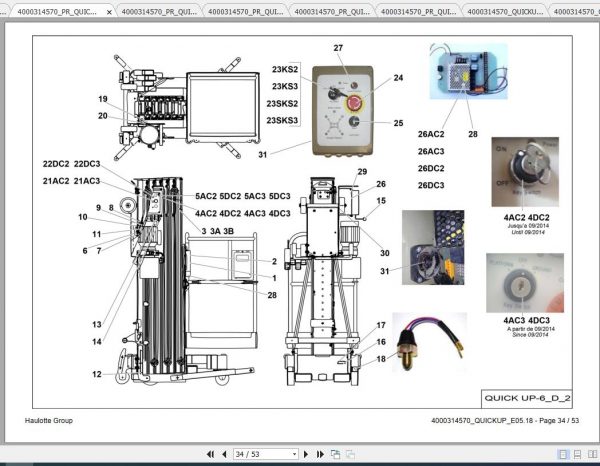Image resolution: width=600 pixels, height=466 pixels.
Task: Click the Since 09/2014 note
Action: (x=530, y=335)
